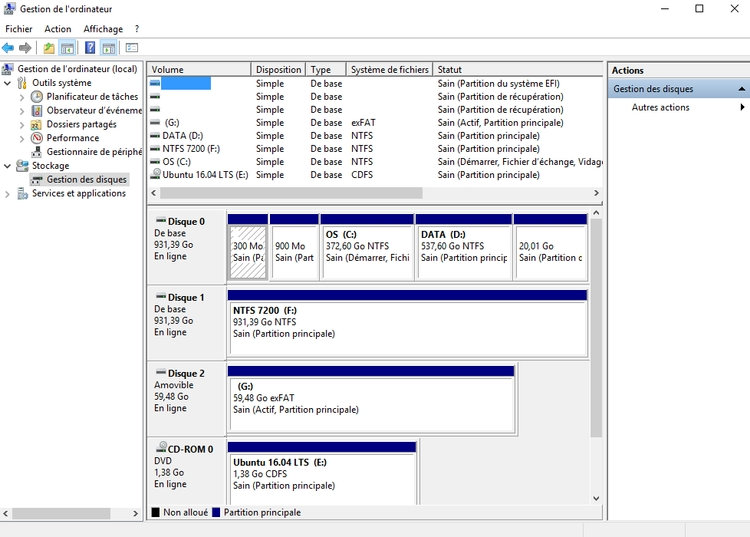Image resolution: width=750 pixels, height=537 pixels.
Task: Click the blue Help toolbar icon
Action: click(90, 48)
